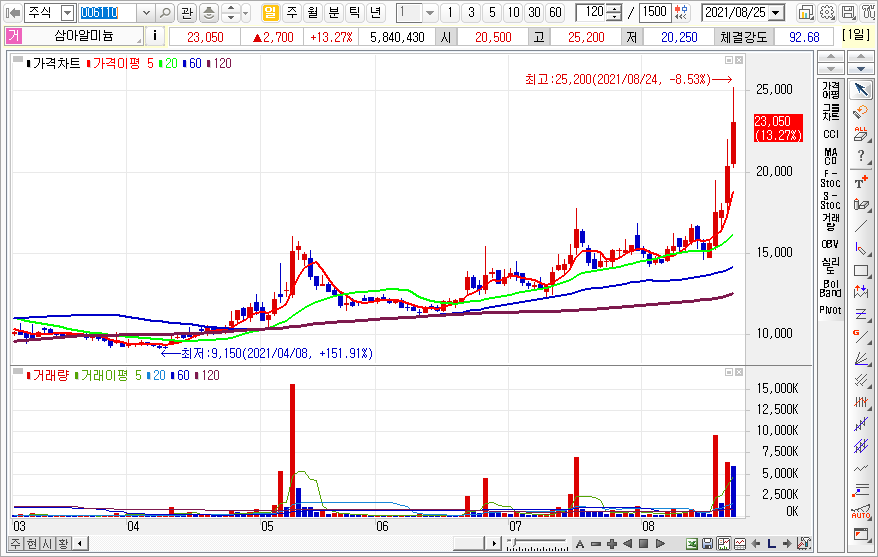Select the yearly 년 chart period

[376, 12]
